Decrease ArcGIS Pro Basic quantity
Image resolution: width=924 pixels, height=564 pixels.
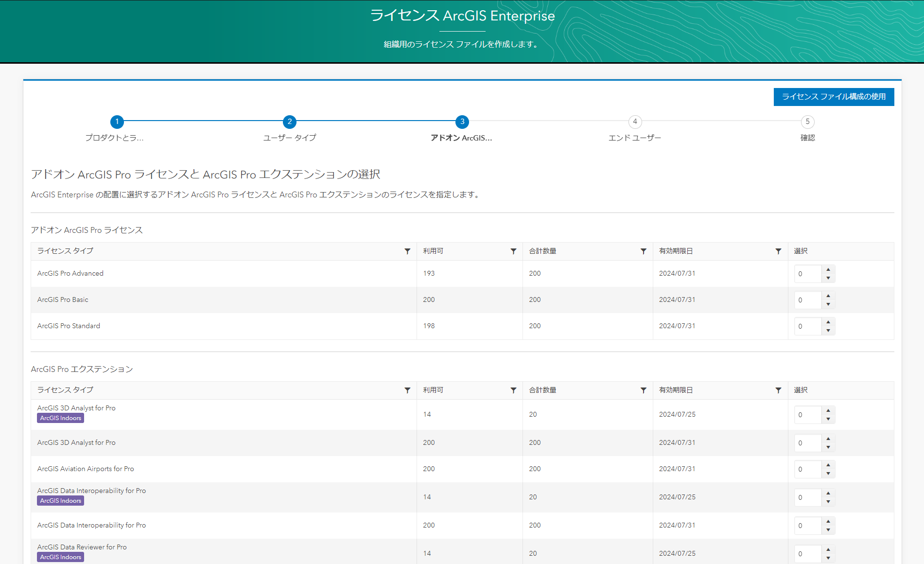[x=828, y=304]
